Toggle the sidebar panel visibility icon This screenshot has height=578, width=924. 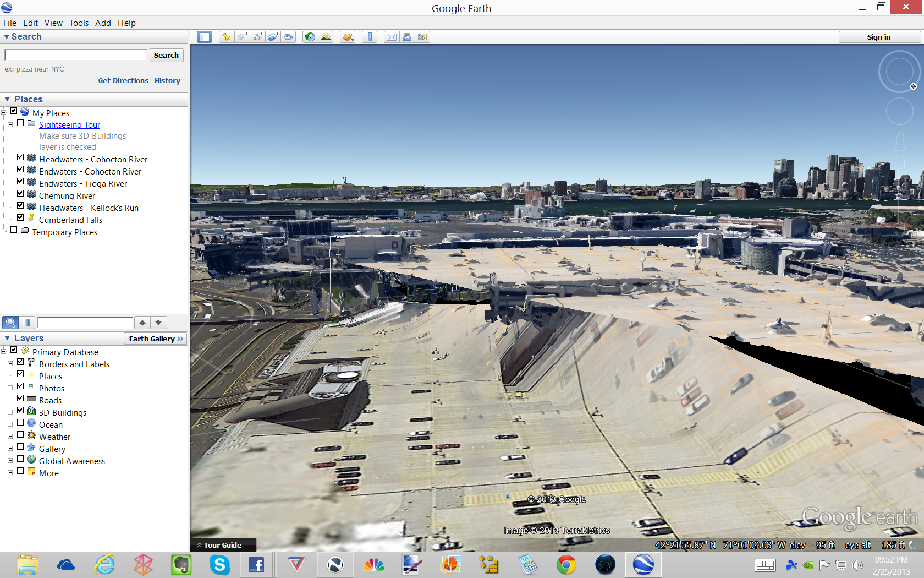(205, 37)
